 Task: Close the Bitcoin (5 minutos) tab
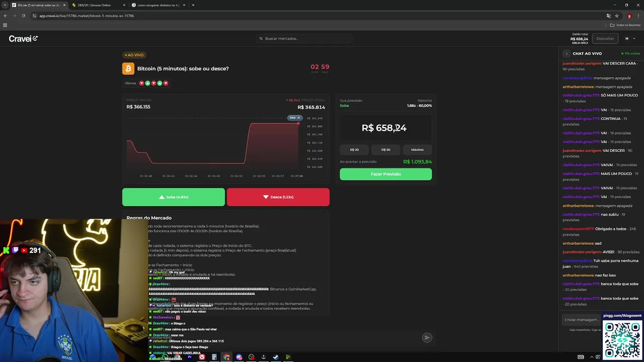tap(64, 5)
